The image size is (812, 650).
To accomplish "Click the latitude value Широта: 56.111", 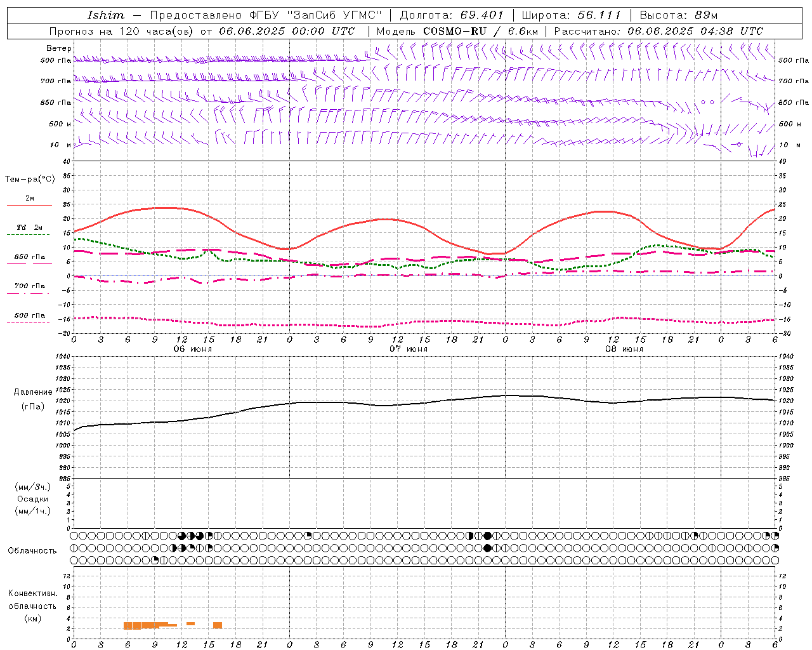I will [x=571, y=15].
